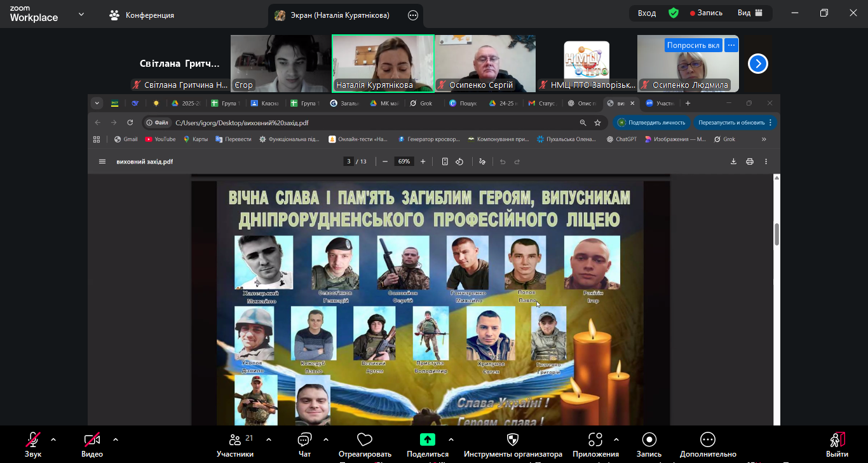The height and width of the screenshot is (463, 868).
Task: Open the Перевести bookmark
Action: tap(233, 139)
